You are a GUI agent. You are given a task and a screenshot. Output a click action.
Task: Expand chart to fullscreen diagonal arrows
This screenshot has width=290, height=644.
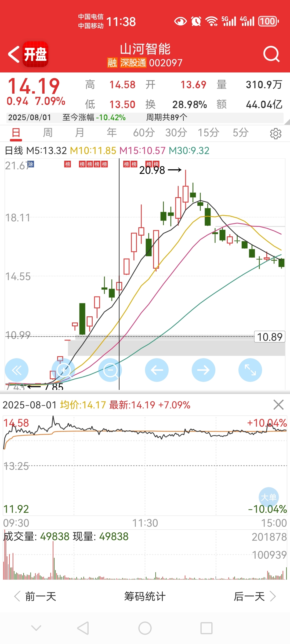click(x=250, y=370)
